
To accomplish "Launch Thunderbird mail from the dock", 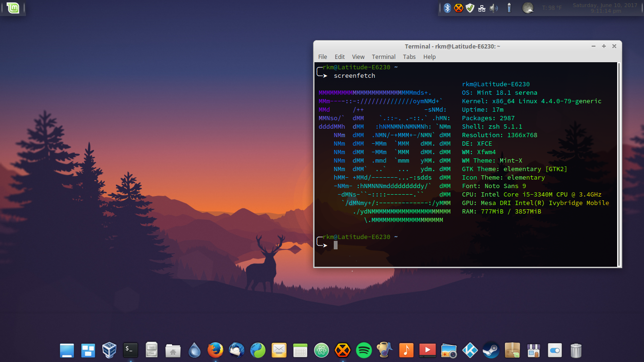I will point(237,350).
